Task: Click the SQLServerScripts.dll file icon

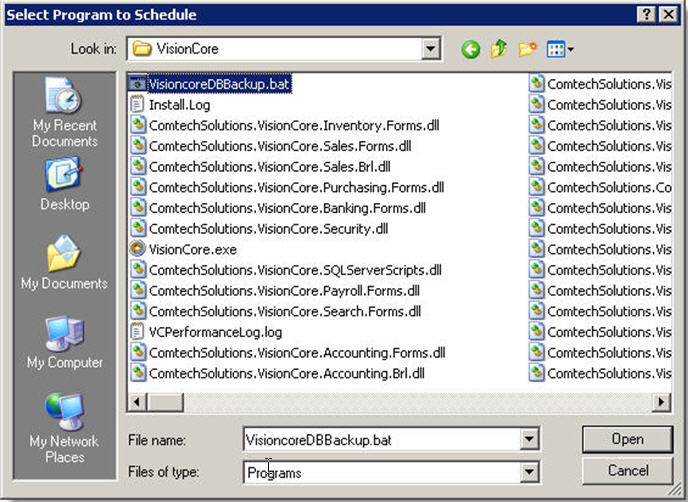Action: (x=138, y=269)
